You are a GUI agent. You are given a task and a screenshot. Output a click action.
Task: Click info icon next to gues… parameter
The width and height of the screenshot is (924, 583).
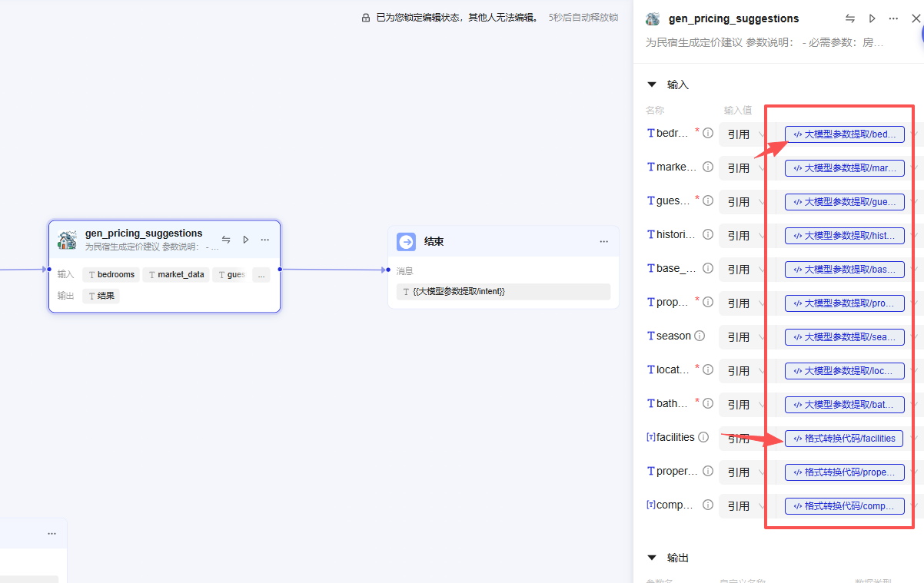(708, 200)
